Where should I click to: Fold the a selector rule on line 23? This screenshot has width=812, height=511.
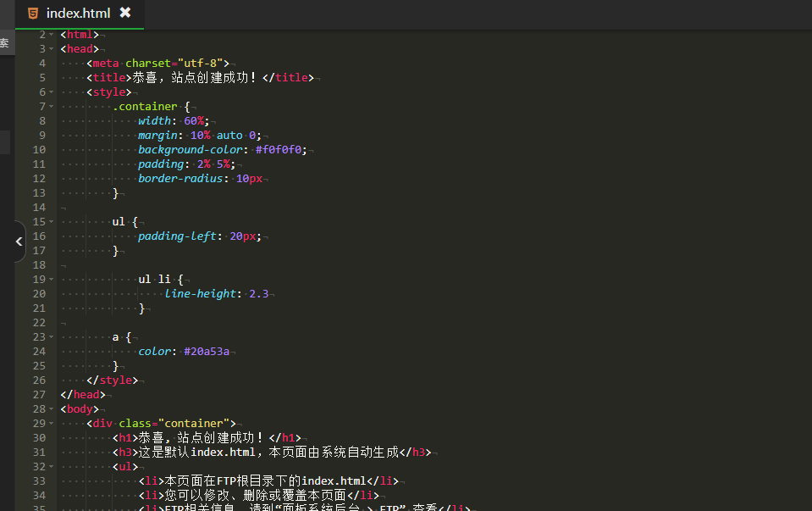coord(52,336)
